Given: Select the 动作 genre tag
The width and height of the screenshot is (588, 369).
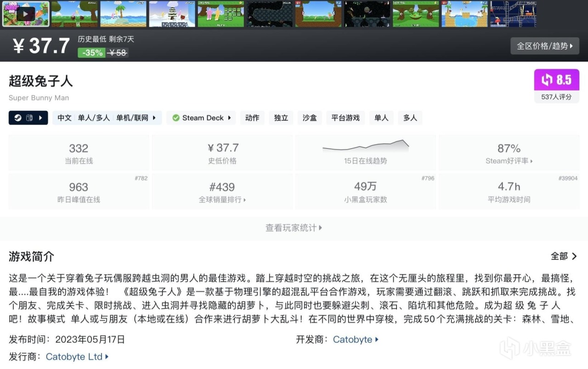Looking at the screenshot, I should pyautogui.click(x=252, y=118).
